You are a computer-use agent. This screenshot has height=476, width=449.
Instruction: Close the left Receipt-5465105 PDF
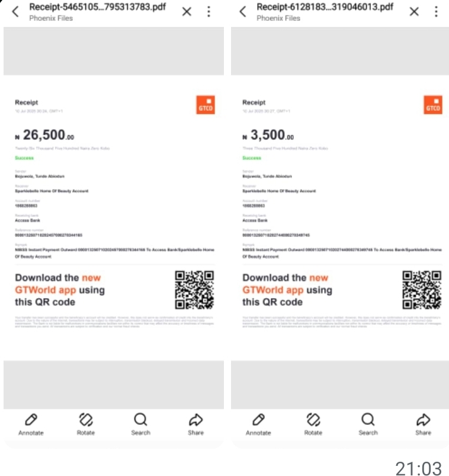187,11
